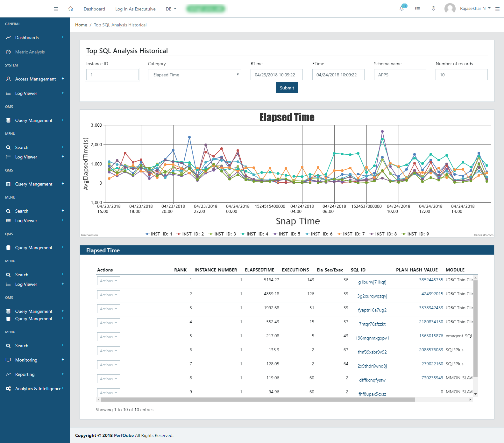Click the table's horizontal scrollbar
This screenshot has height=443, width=504.
[x=258, y=399]
